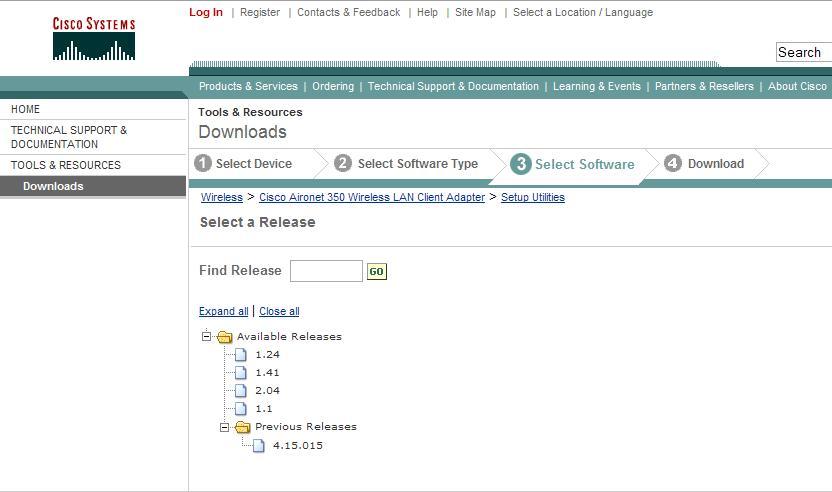Screen dimensions: 832x492
Task: Collapse the Available Releases tree node
Action: pos(206,336)
